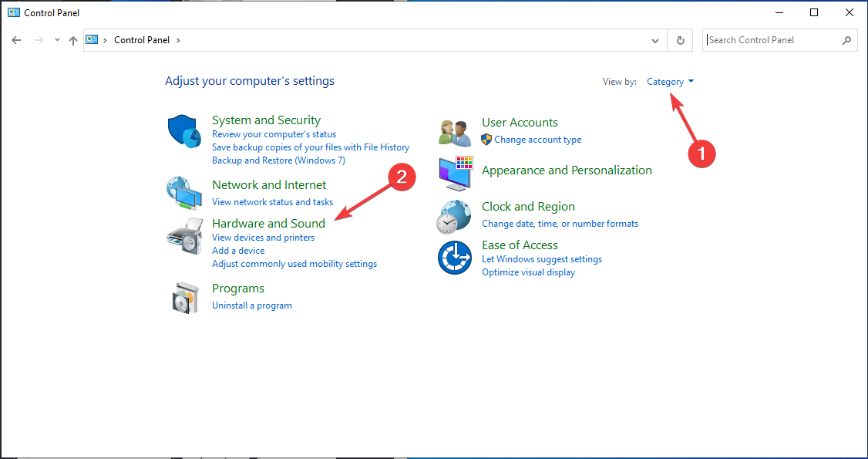Image resolution: width=868 pixels, height=459 pixels.
Task: Click the User Accounts people icon
Action: click(455, 132)
